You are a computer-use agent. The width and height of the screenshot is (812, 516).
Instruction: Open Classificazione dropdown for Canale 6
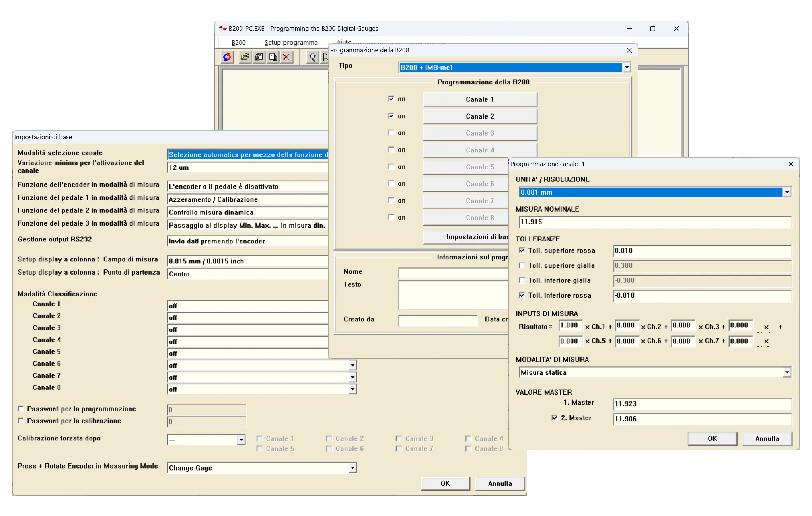pyautogui.click(x=352, y=366)
